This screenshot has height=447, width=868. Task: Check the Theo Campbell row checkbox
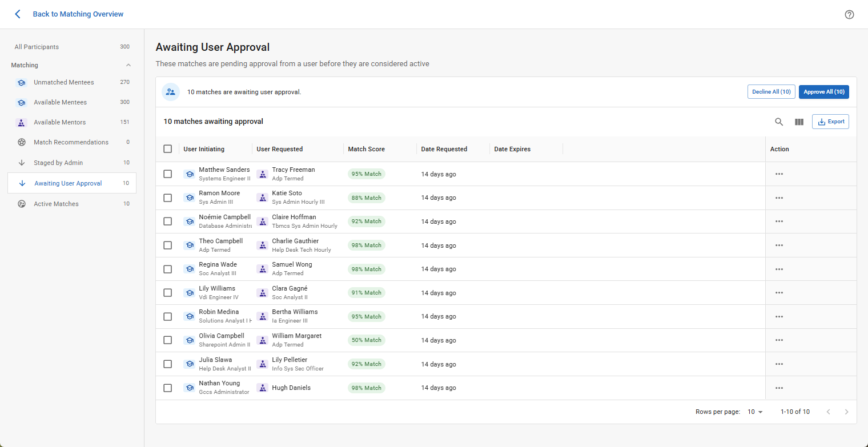coord(167,245)
